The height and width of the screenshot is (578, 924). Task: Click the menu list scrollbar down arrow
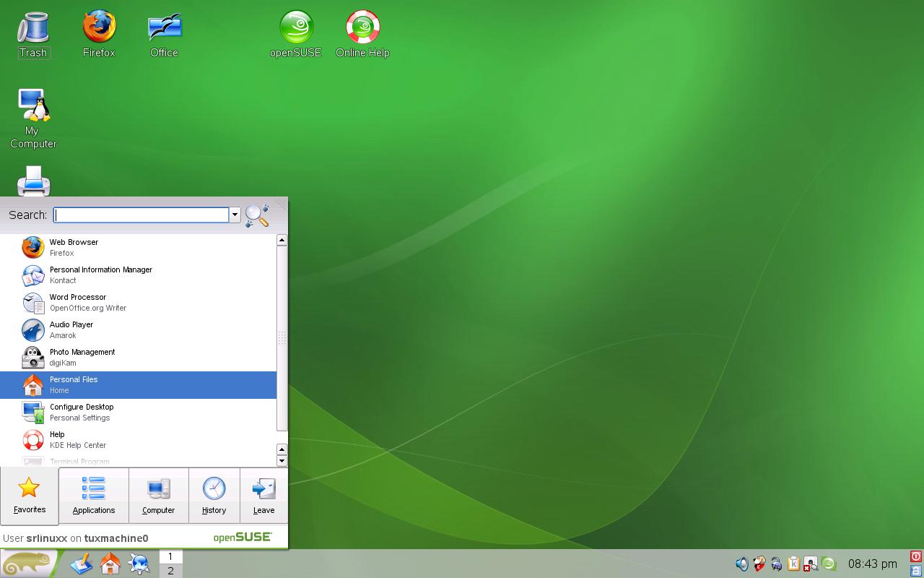(x=282, y=461)
